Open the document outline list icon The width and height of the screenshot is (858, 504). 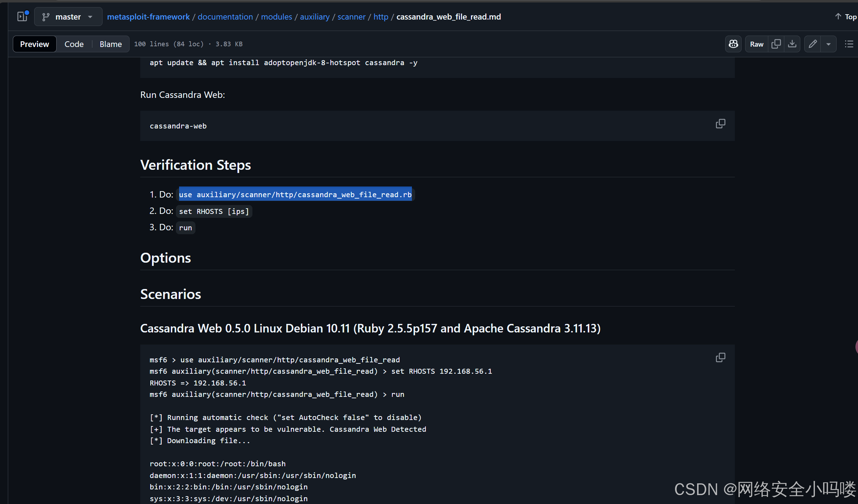click(849, 44)
